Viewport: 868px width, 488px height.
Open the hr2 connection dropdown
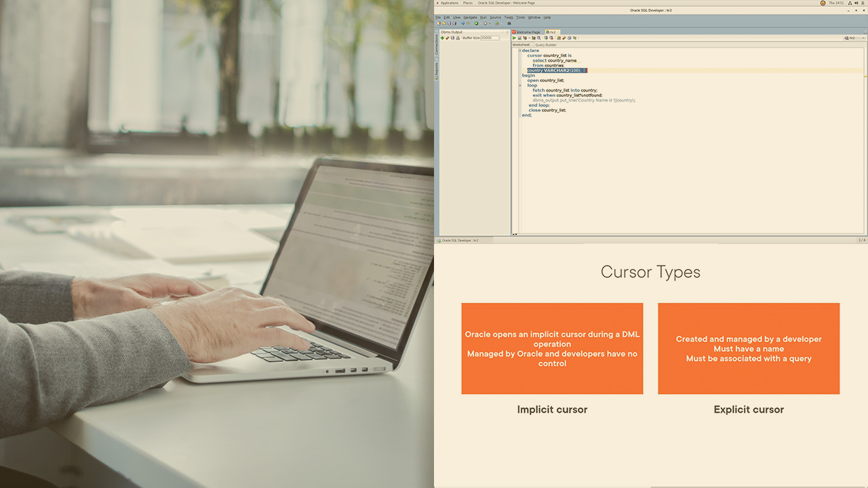(854, 38)
